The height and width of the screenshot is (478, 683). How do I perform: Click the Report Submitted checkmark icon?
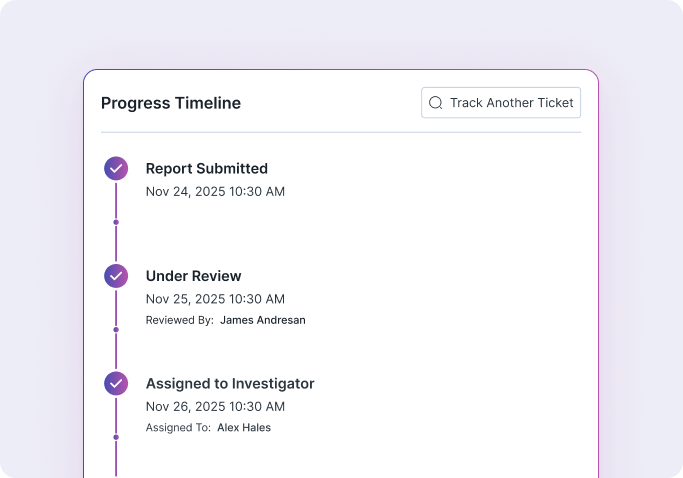pos(116,168)
